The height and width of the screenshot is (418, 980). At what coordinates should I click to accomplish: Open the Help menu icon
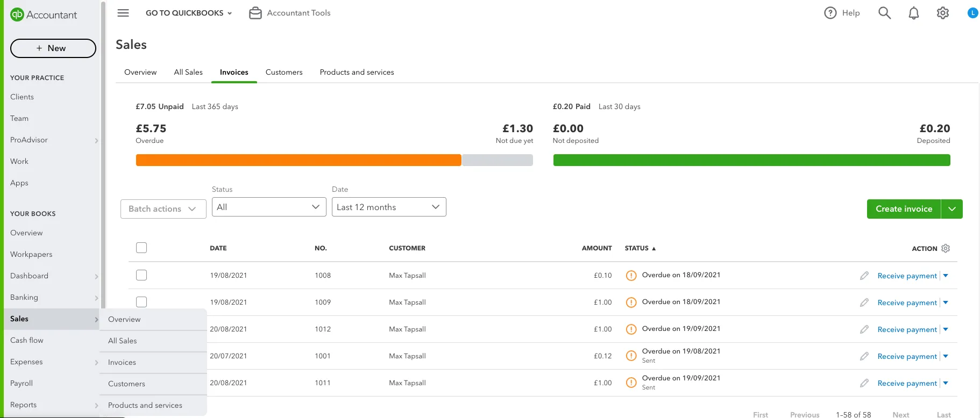(x=830, y=13)
